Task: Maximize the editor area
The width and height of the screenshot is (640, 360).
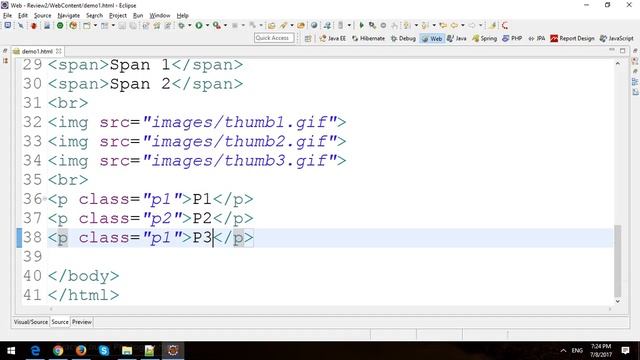Action: (x=622, y=51)
